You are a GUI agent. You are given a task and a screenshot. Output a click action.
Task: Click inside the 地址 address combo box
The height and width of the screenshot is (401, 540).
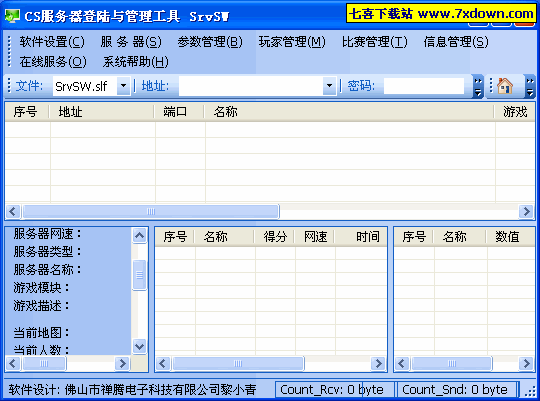[x=251, y=86]
